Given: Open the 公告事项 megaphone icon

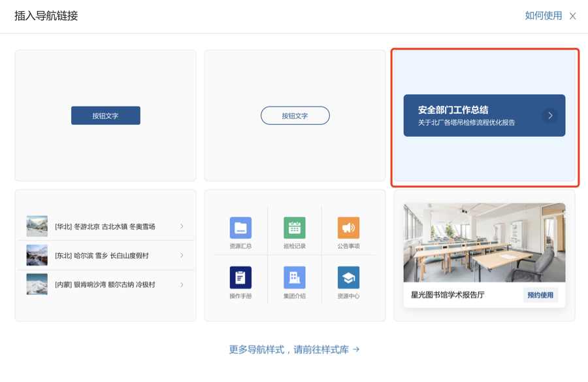Looking at the screenshot, I should click(348, 228).
